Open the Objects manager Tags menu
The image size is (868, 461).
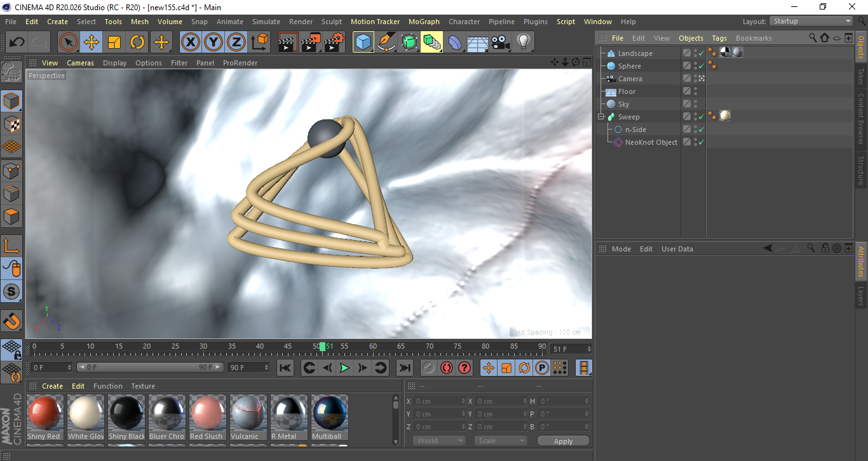719,38
